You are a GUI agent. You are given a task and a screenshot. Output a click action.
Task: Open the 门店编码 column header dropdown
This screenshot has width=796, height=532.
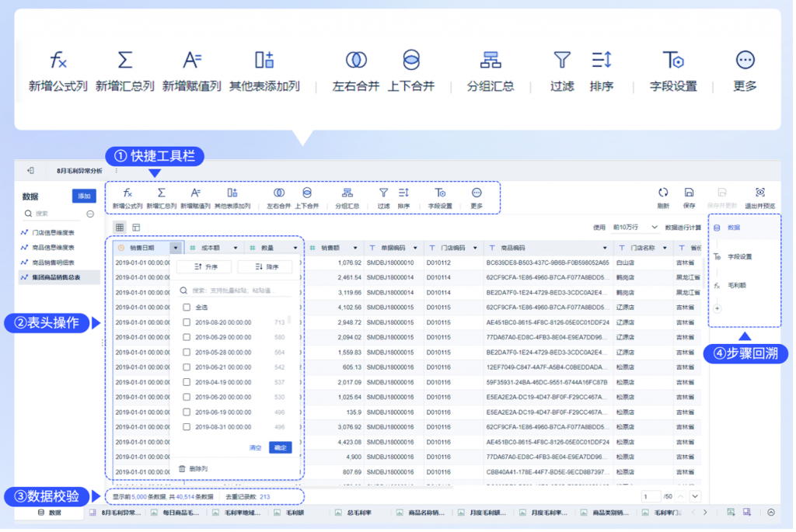coord(475,249)
